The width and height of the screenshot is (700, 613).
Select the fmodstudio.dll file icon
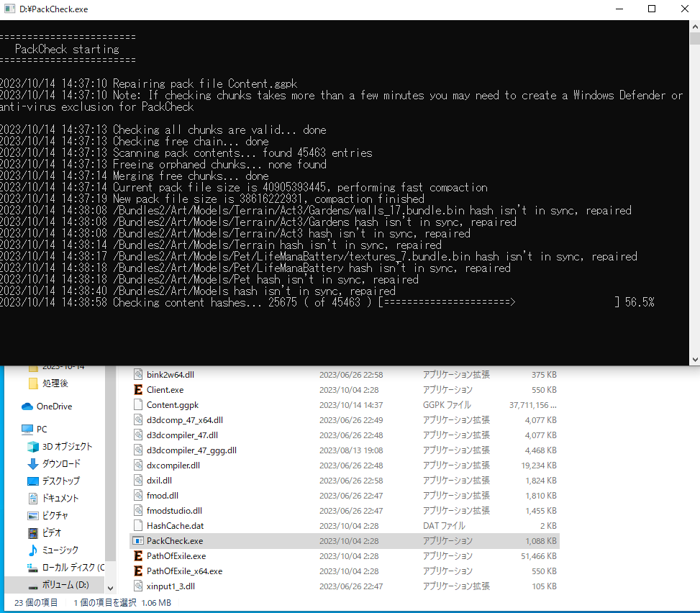138,511
